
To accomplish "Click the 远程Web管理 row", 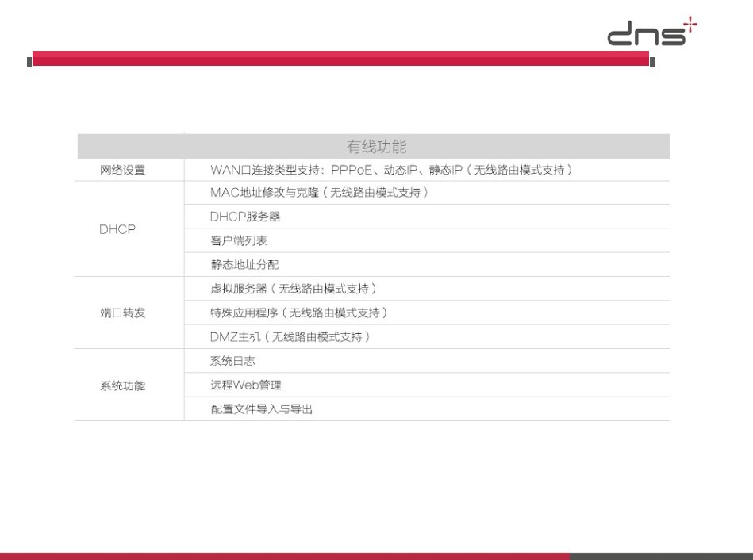I will (x=246, y=385).
